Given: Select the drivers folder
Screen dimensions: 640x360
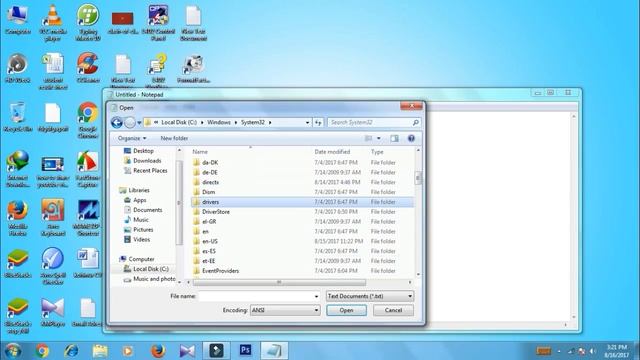Looking at the screenshot, I should (x=302, y=202).
